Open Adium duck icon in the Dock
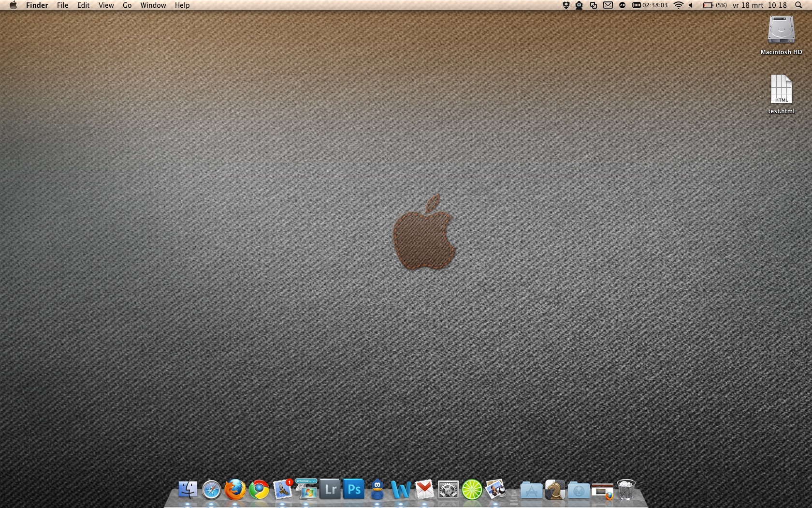Image resolution: width=812 pixels, height=508 pixels. (x=377, y=490)
